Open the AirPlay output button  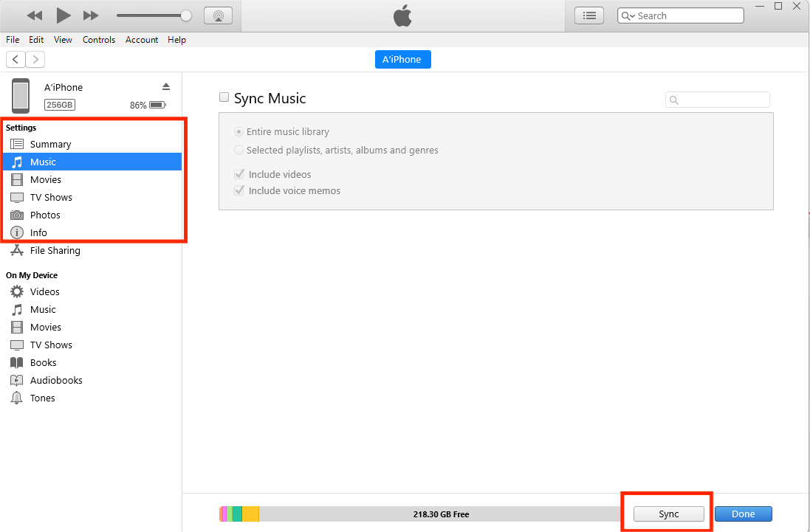tap(218, 15)
